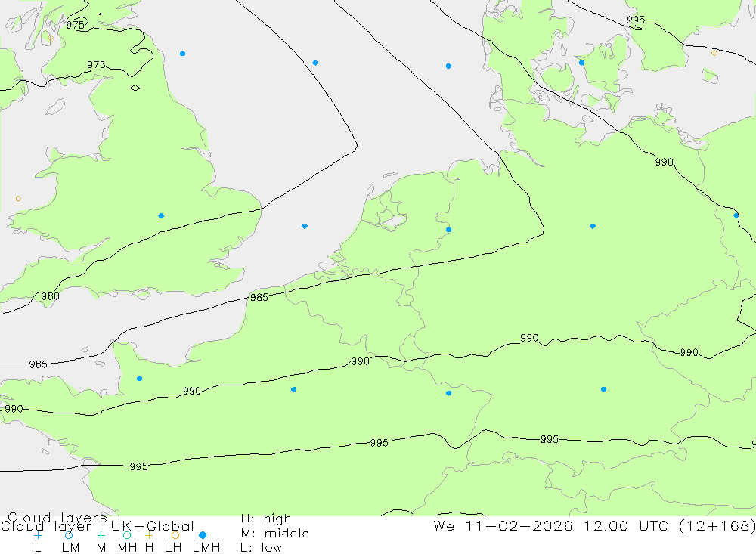
Task: Select the orange circle marker over Ireland
Action: (18, 199)
